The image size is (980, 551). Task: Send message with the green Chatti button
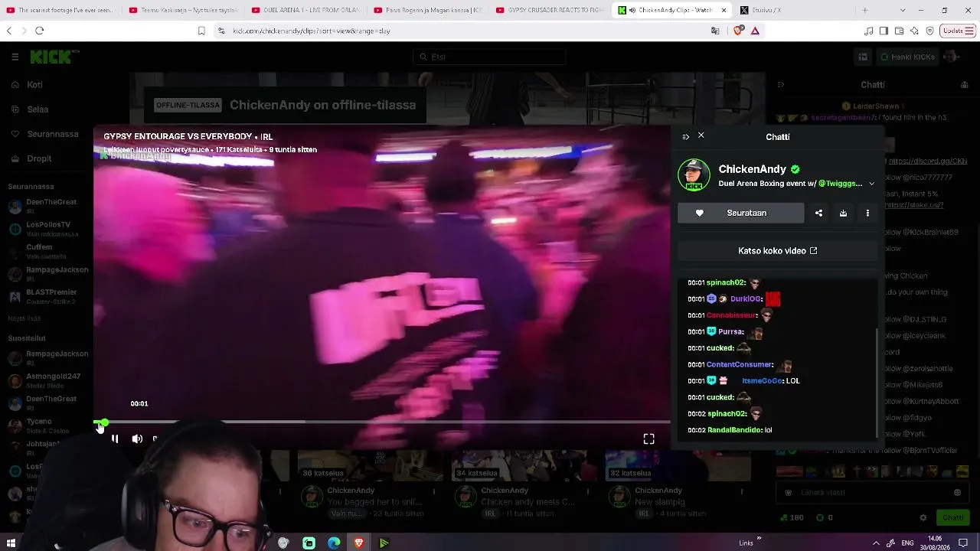coord(953,518)
